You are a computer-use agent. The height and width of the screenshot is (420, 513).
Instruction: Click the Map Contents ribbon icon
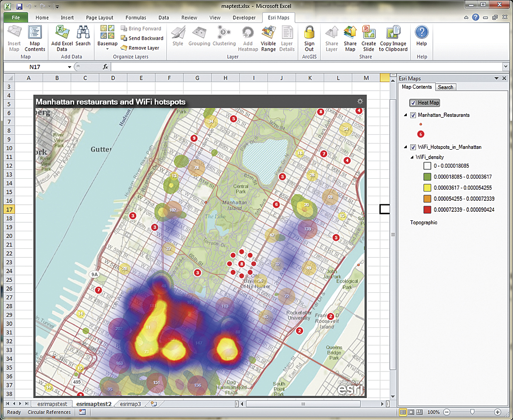35,39
